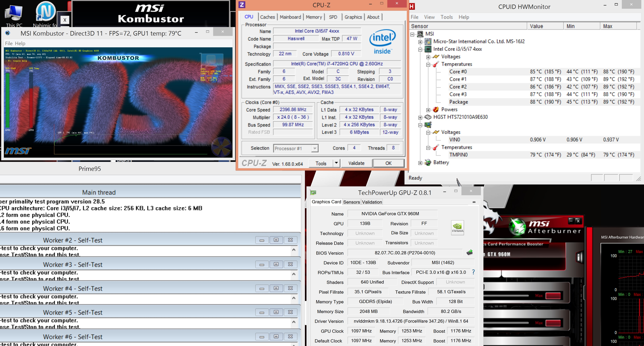Click the Battery icon in HWMonitor tree
The height and width of the screenshot is (346, 644).
coord(428,162)
